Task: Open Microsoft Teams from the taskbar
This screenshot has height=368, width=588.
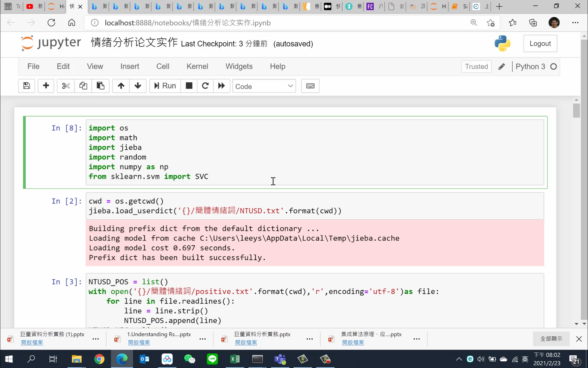Action: tap(280, 359)
